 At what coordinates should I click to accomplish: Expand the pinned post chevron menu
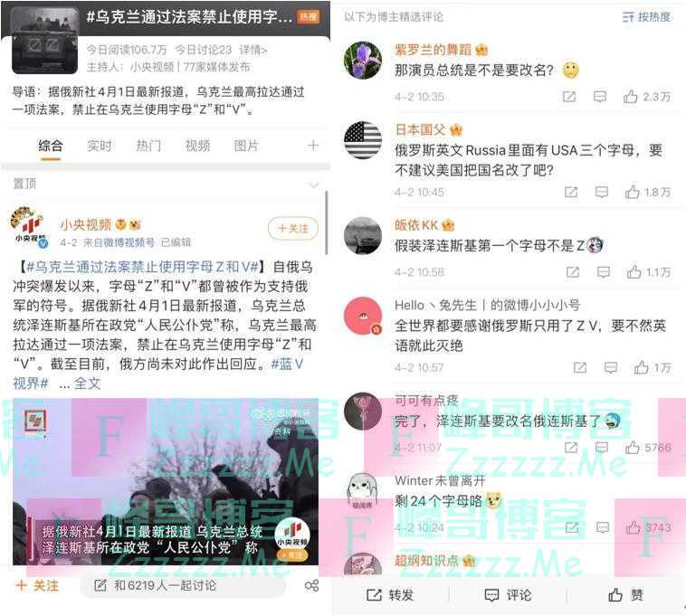point(314,185)
